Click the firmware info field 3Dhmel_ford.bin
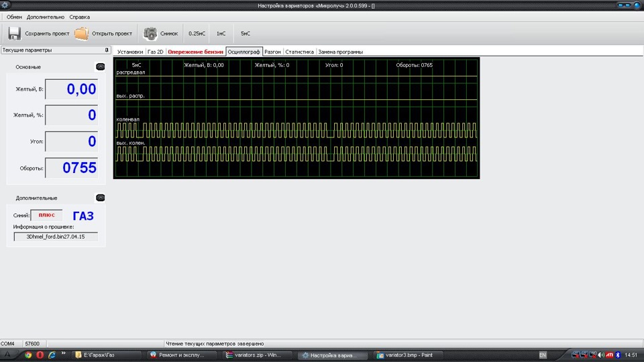This screenshot has height=362, width=644. [56, 237]
